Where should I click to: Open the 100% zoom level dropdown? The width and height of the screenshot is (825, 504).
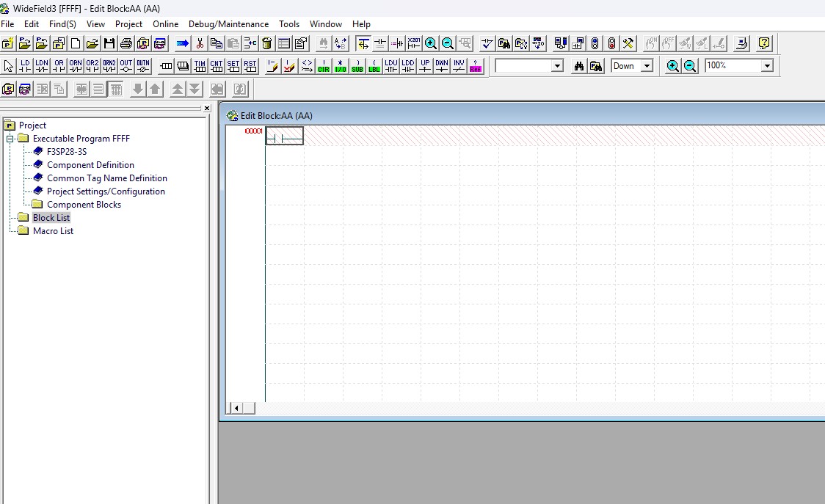tap(767, 66)
